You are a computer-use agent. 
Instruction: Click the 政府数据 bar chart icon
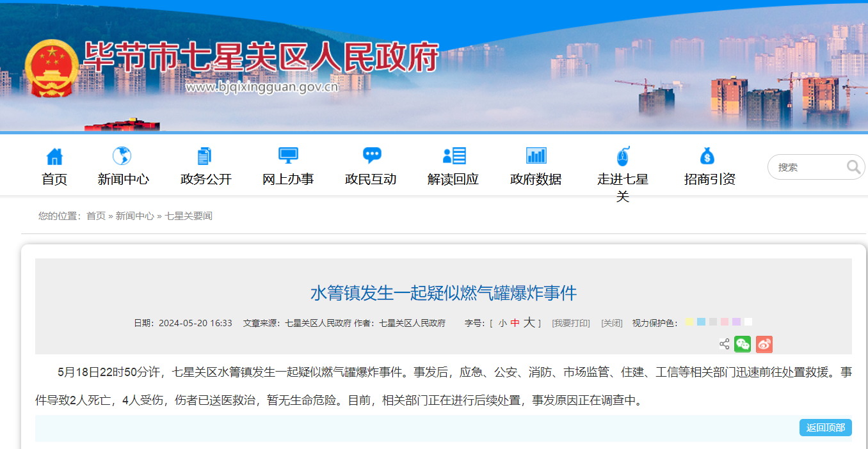pyautogui.click(x=536, y=155)
